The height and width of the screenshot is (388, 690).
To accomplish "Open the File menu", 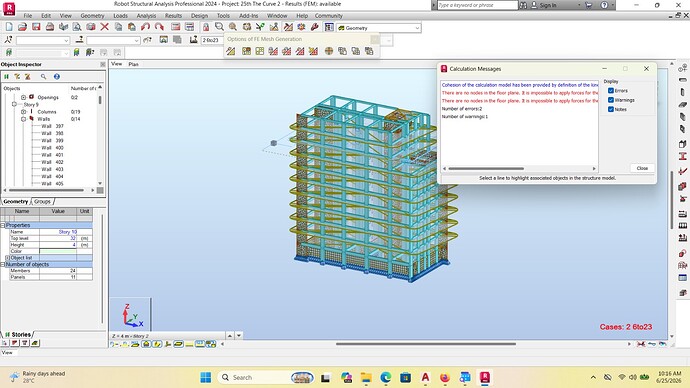I will (28, 16).
